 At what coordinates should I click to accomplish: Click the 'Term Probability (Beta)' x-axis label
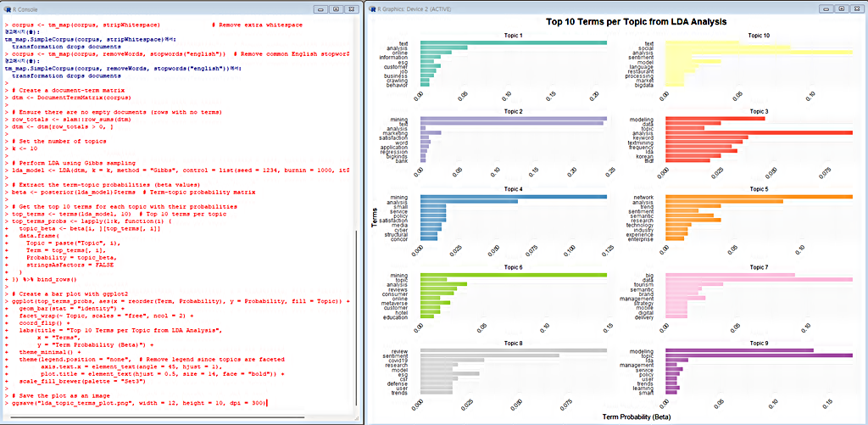pos(636,416)
